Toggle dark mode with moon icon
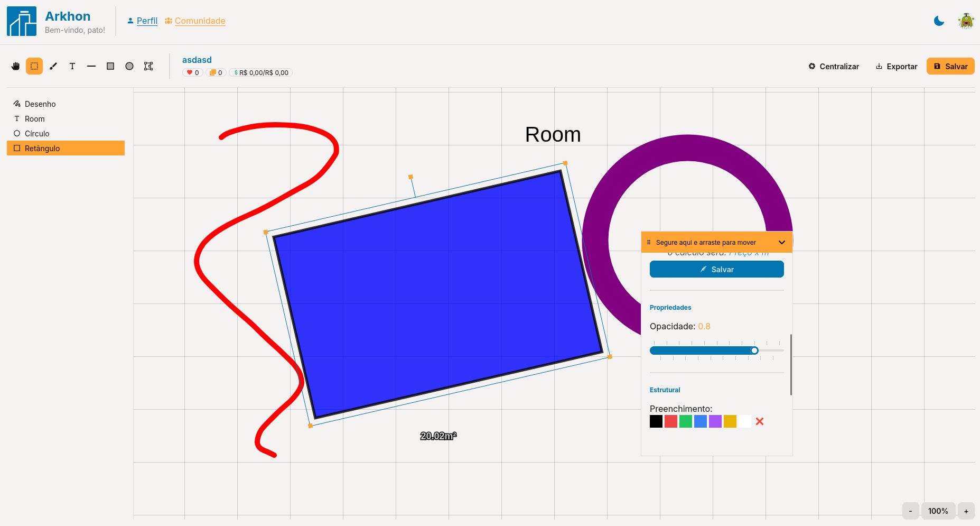This screenshot has width=980, height=526. coord(939,21)
